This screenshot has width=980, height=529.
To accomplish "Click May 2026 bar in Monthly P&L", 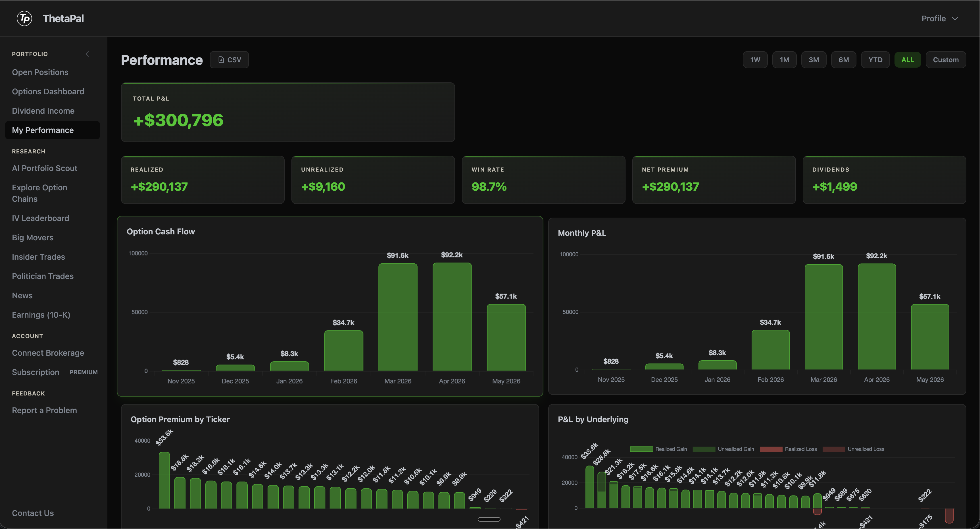I will coord(930,337).
